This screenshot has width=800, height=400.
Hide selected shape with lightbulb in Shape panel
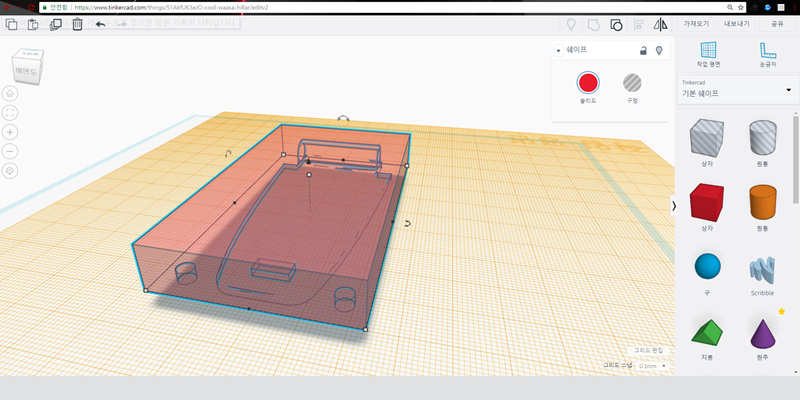click(x=659, y=50)
